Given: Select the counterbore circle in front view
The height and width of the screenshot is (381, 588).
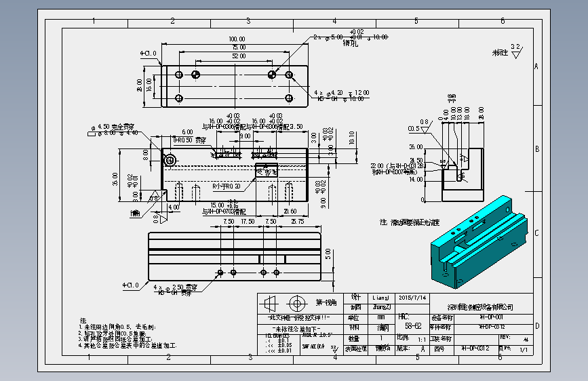Looking at the screenshot, I should (x=170, y=161).
